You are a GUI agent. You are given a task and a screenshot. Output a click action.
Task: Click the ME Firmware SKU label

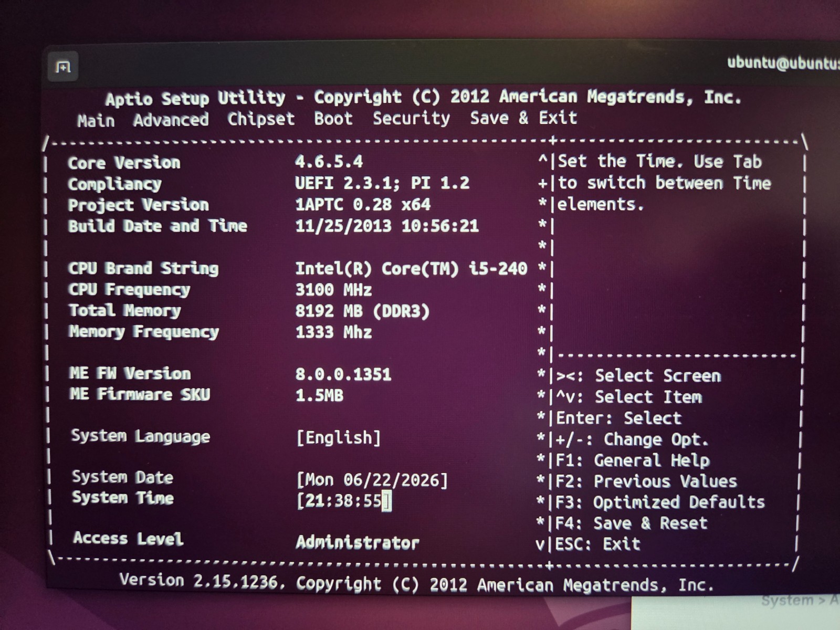(x=140, y=395)
